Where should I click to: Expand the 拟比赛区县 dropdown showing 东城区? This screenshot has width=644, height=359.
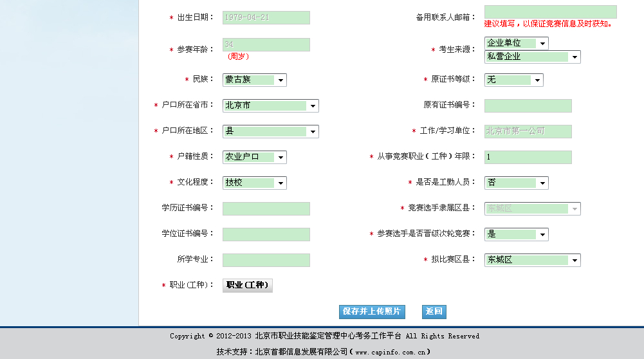coord(532,260)
